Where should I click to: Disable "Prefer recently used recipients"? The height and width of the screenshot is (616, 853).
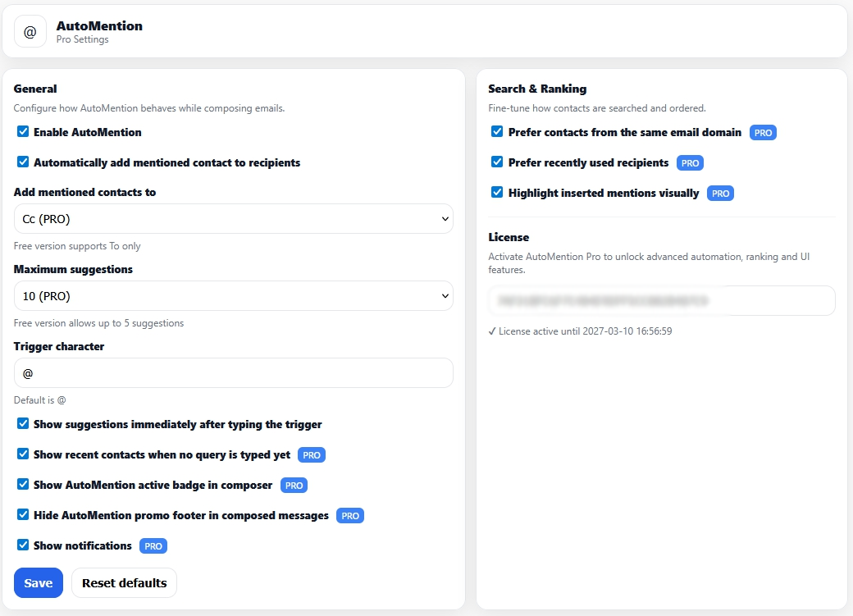pos(496,162)
